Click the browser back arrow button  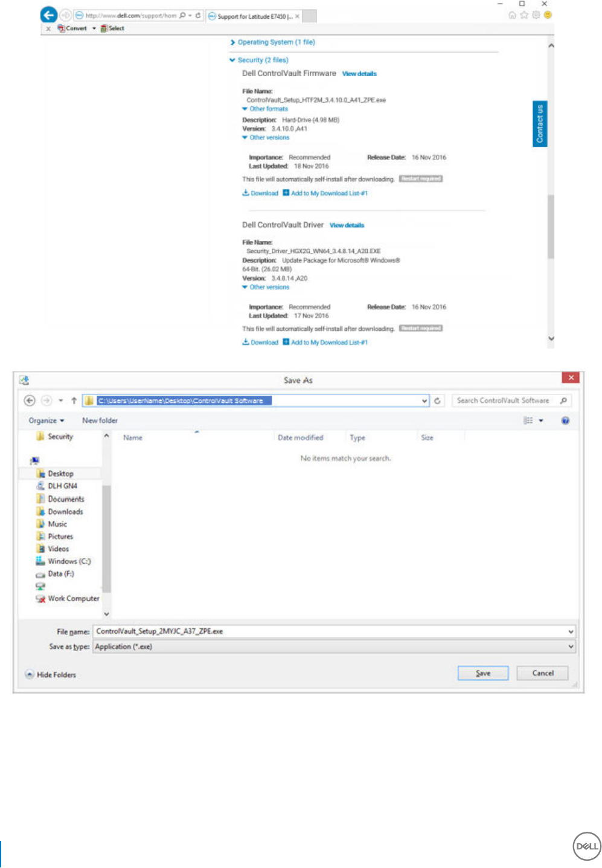[x=49, y=15]
